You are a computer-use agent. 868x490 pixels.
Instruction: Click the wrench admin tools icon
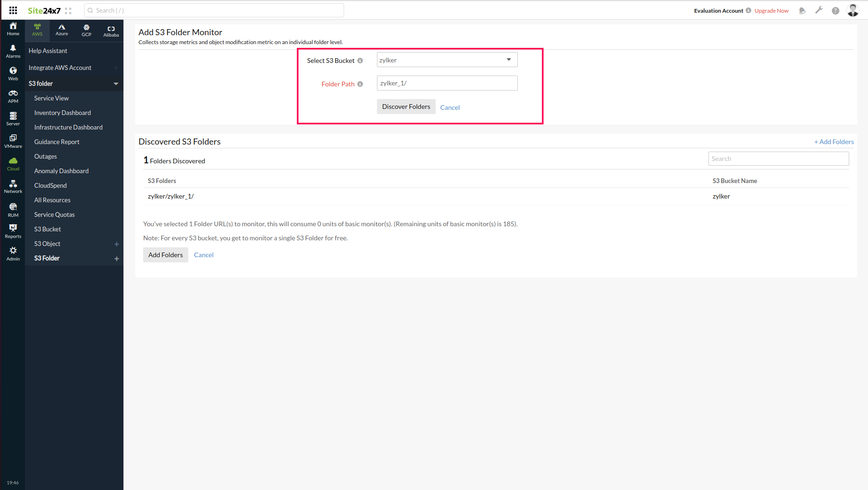point(819,10)
